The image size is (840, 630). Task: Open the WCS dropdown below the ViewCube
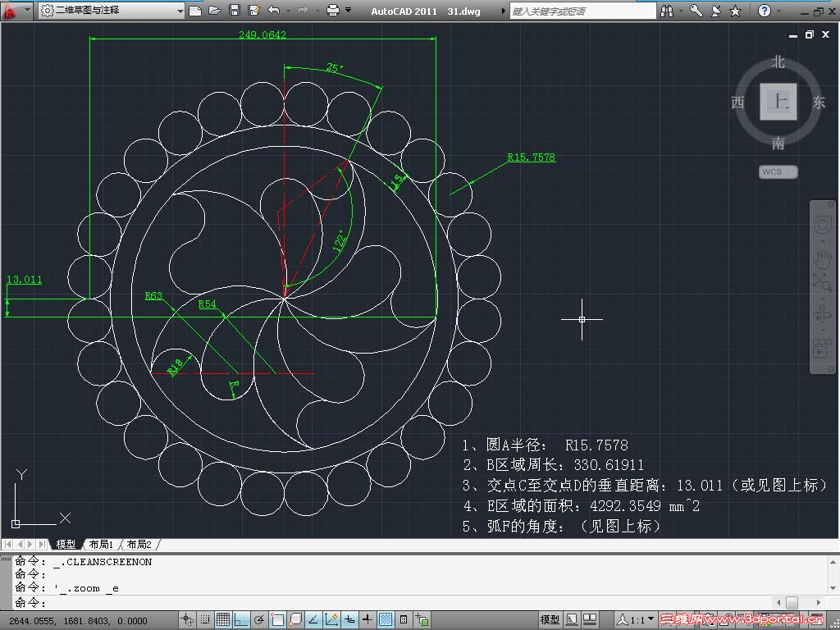click(x=778, y=171)
